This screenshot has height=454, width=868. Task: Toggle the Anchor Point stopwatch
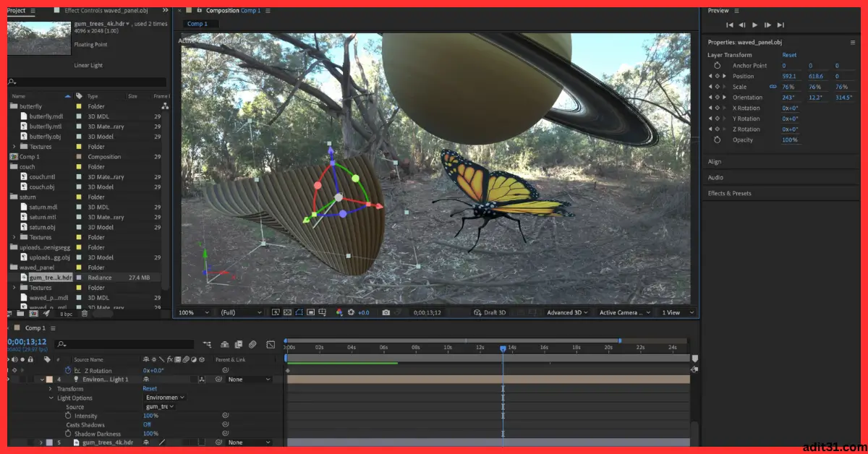(x=718, y=66)
